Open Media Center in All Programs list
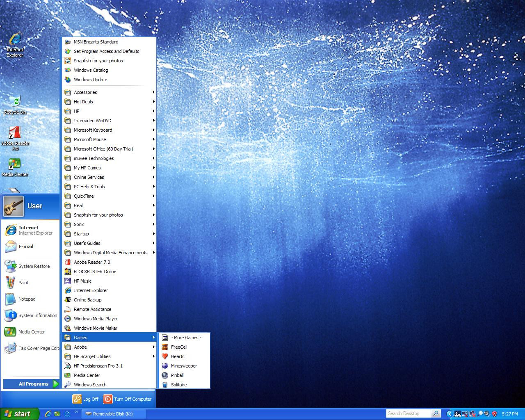 click(x=109, y=375)
